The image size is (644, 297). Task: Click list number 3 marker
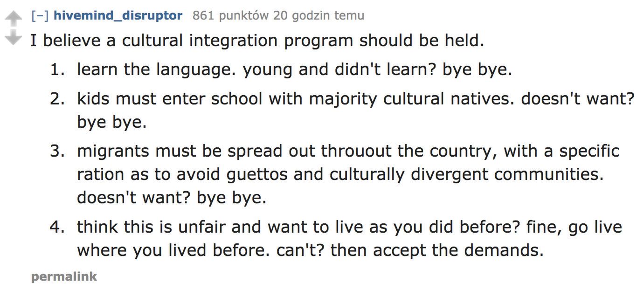pyautogui.click(x=57, y=152)
